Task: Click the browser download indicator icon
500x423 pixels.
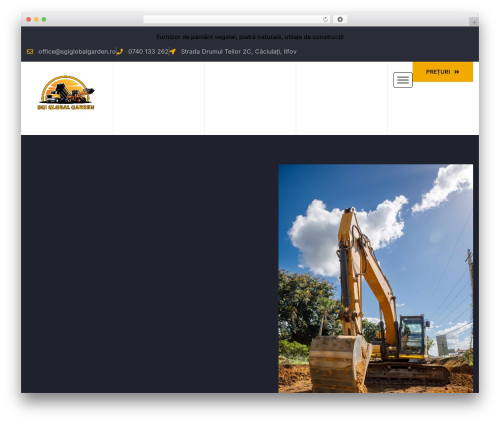Action: tap(340, 20)
